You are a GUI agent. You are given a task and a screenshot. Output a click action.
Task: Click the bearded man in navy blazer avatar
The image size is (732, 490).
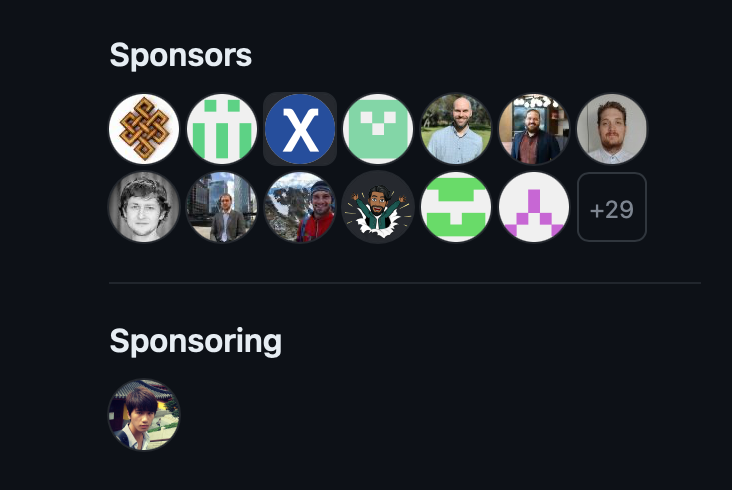534,129
